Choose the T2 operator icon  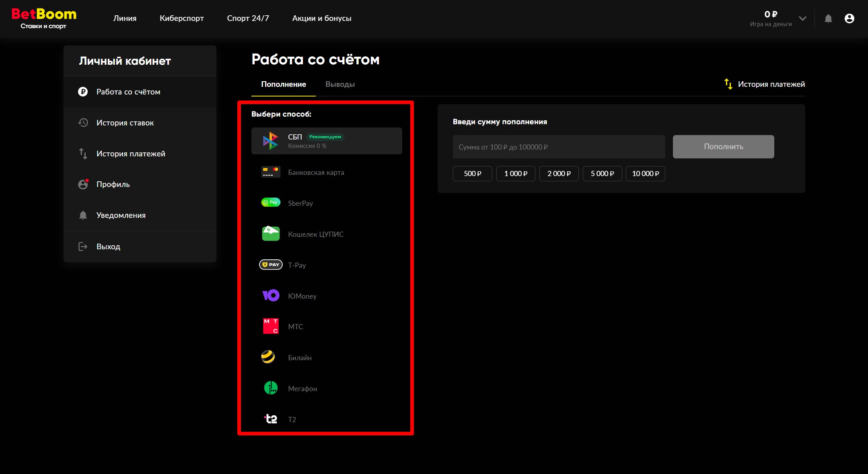271,419
